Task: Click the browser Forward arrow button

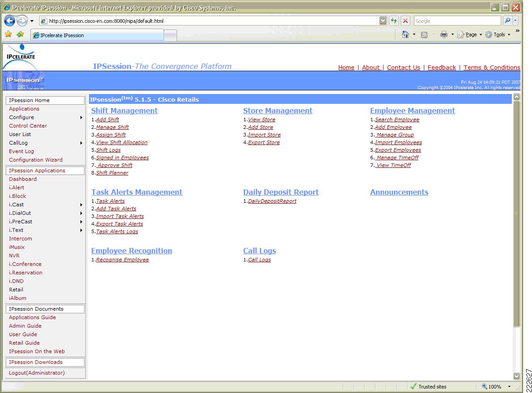Action: [22, 21]
